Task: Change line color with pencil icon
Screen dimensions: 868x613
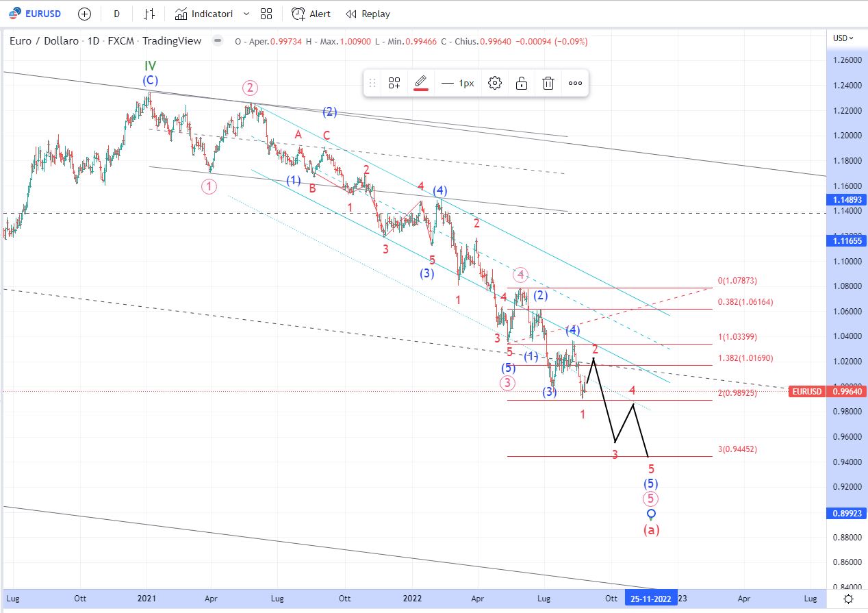Action: coord(421,83)
